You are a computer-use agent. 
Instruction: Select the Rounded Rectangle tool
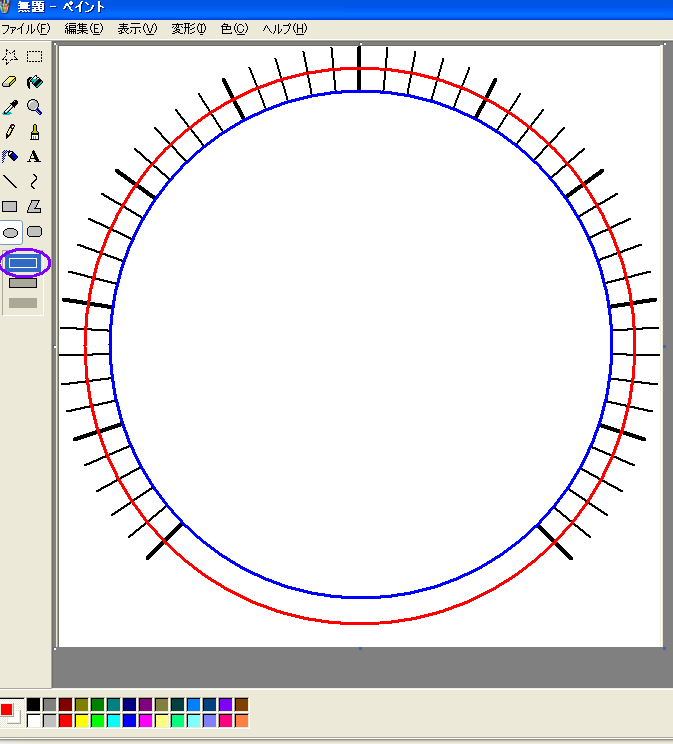(x=34, y=232)
